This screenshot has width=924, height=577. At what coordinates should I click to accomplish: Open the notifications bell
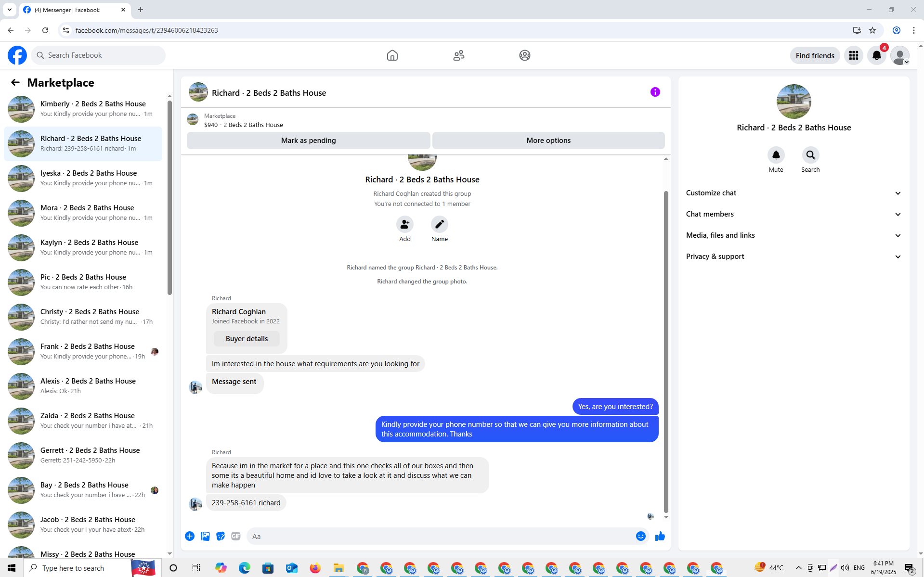point(877,55)
